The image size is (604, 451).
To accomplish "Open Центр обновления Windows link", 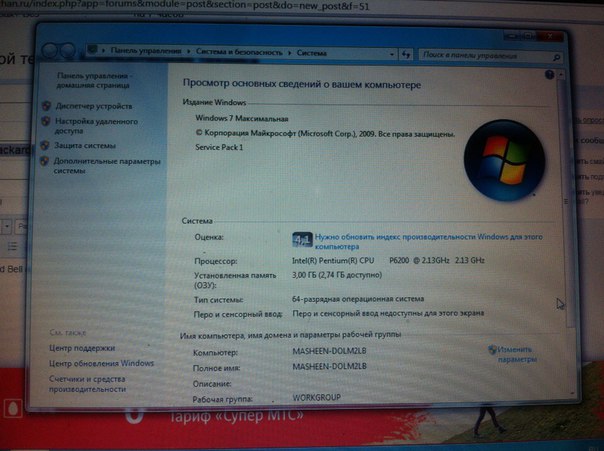I will [x=102, y=362].
